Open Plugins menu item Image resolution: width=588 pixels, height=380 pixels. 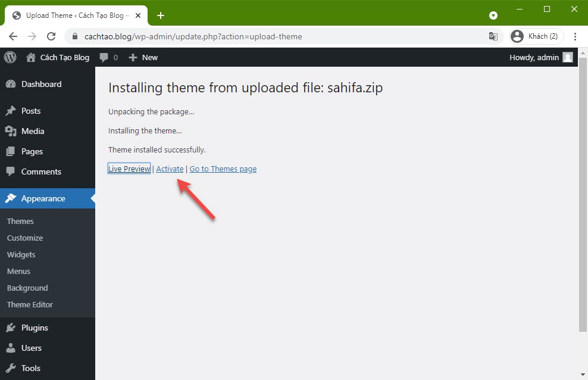tap(48, 328)
